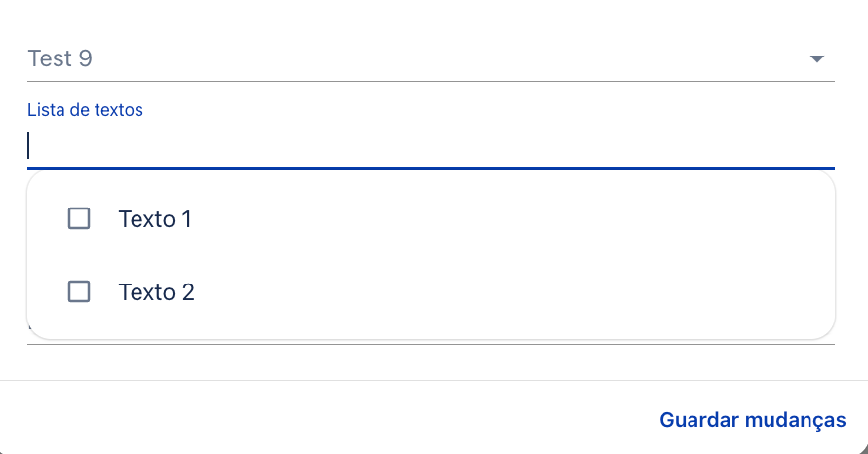
Task: Tick the Texto 1 checkbox
Action: tap(79, 218)
